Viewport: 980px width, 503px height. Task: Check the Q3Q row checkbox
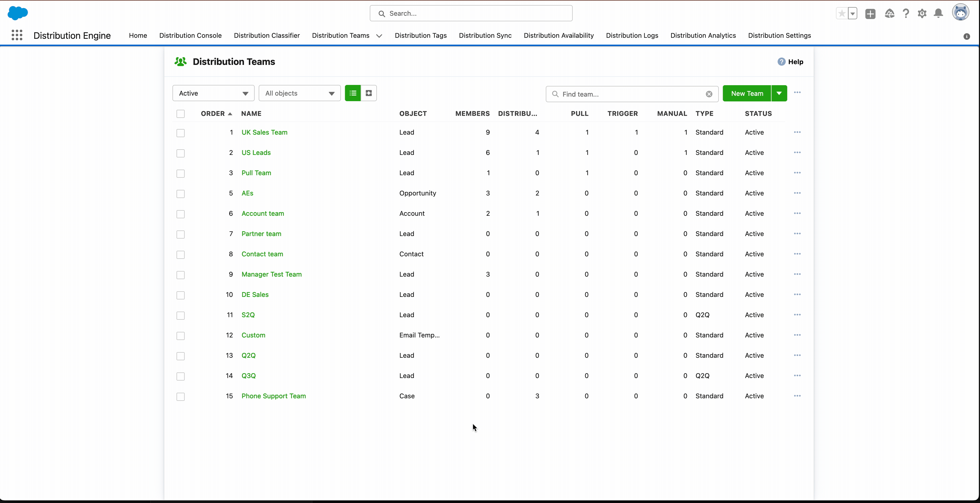pos(181,376)
